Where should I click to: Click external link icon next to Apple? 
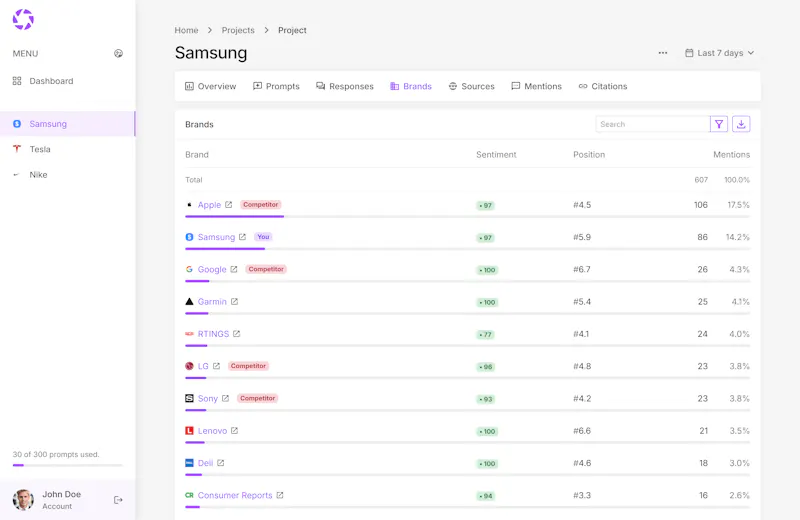coord(229,205)
